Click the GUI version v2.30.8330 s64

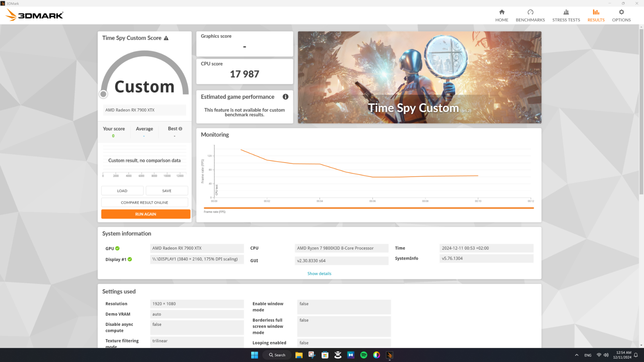342,261
